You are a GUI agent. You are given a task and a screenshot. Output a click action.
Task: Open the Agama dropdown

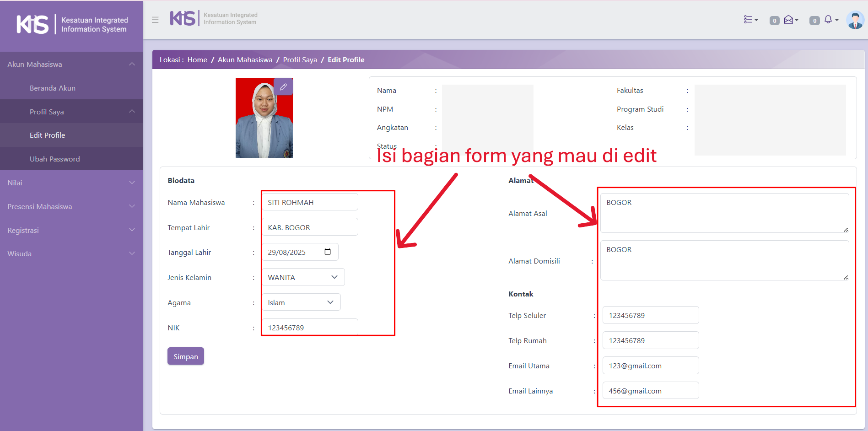(301, 302)
